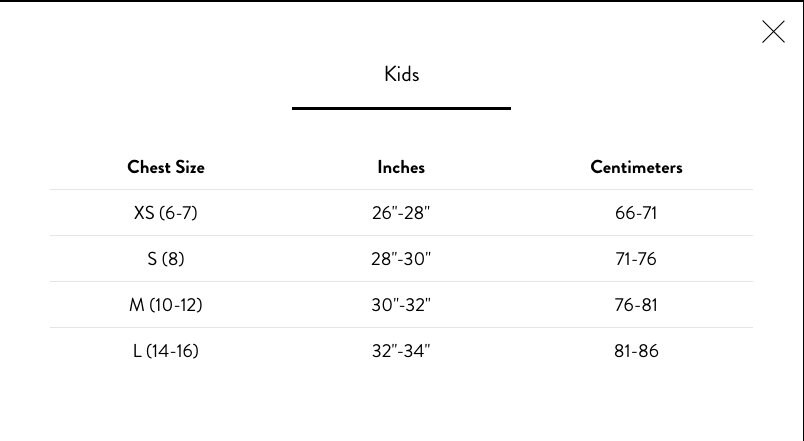Click the 71-76 centimeters value
The height and width of the screenshot is (441, 804).
pyautogui.click(x=636, y=258)
